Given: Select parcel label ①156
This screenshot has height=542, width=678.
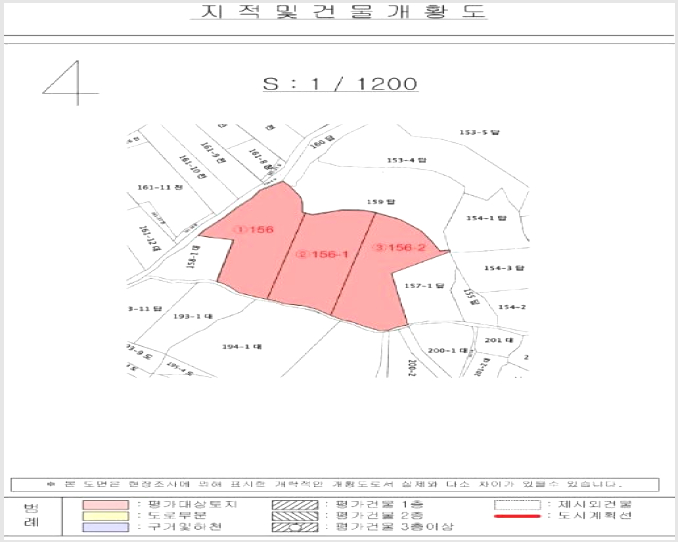Looking at the screenshot, I should click(x=254, y=229).
